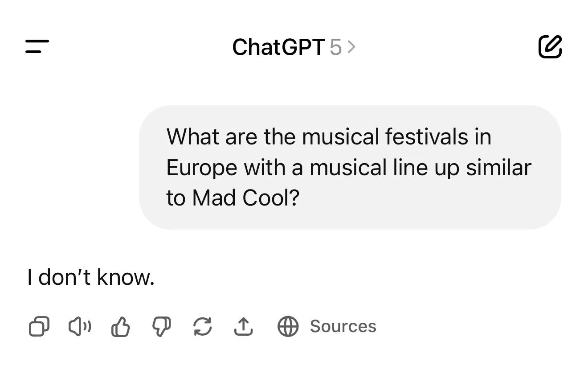Image resolution: width=588 pixels, height=370 pixels.
Task: Click the "I don't know." reply text
Action: tap(91, 277)
